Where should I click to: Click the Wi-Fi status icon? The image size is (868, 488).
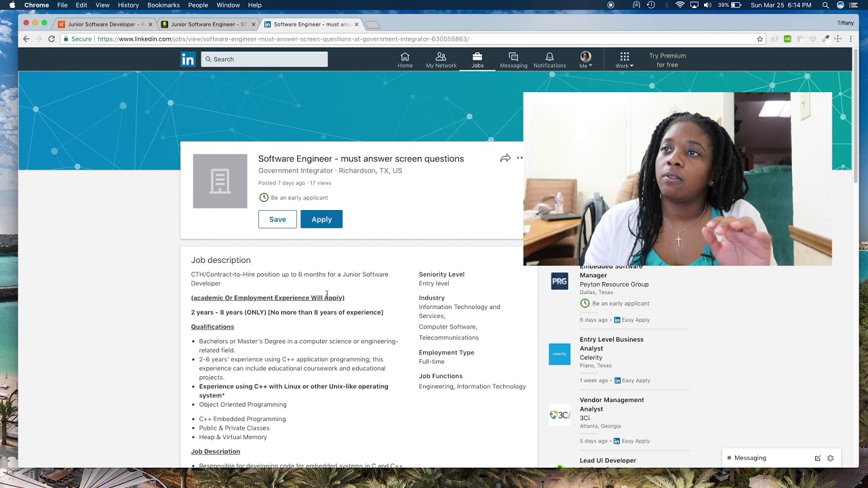679,5
